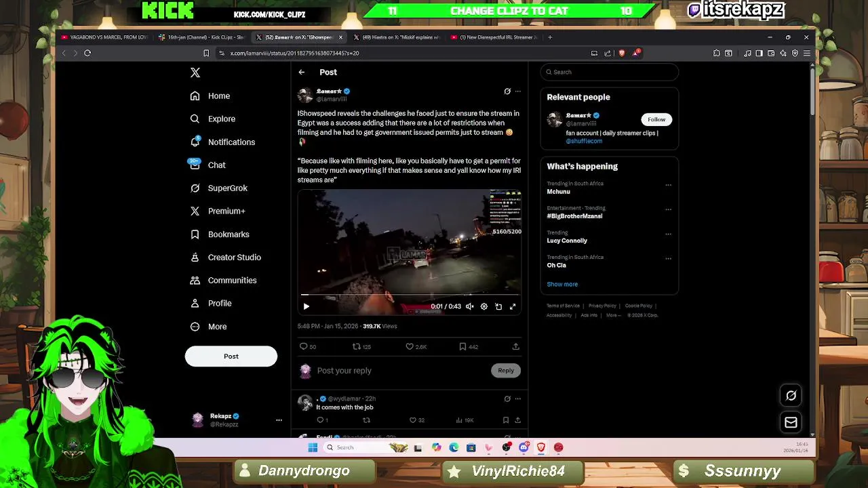Open account menu dots beside Rekapz
The height and width of the screenshot is (488, 868).
(x=279, y=420)
